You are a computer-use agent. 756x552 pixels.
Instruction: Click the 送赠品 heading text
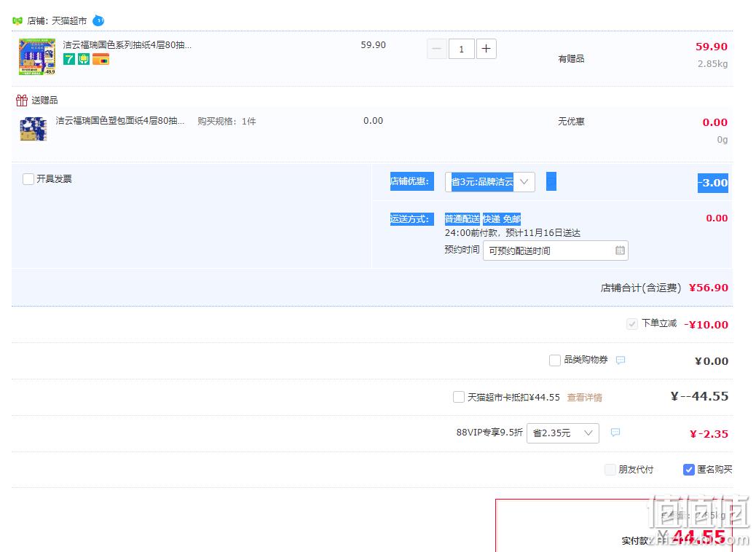tap(45, 100)
